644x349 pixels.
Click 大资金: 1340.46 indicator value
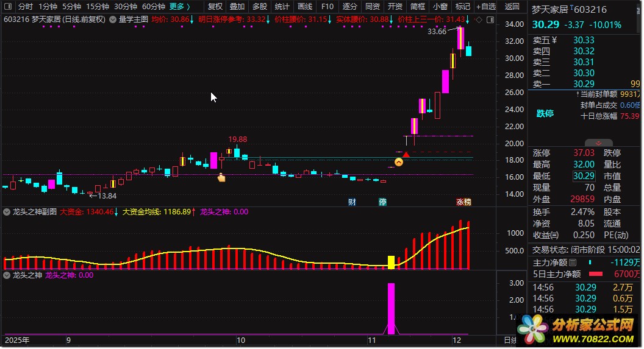[87, 212]
